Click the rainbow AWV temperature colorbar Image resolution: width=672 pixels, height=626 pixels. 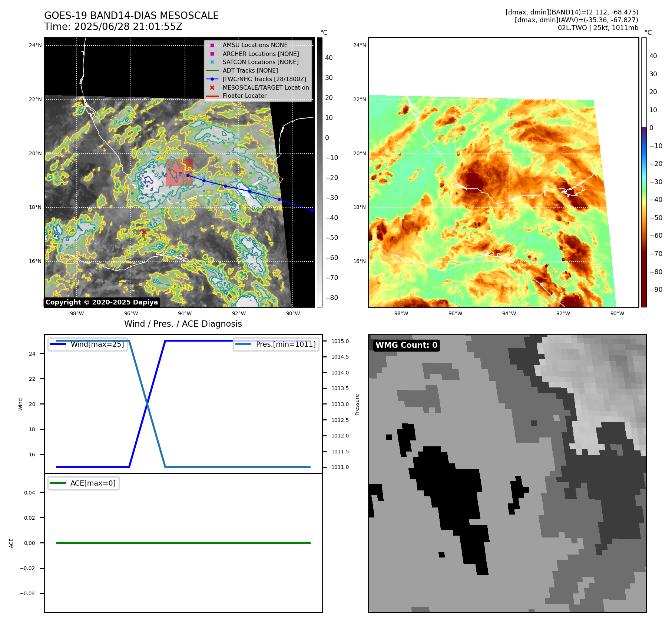click(644, 172)
